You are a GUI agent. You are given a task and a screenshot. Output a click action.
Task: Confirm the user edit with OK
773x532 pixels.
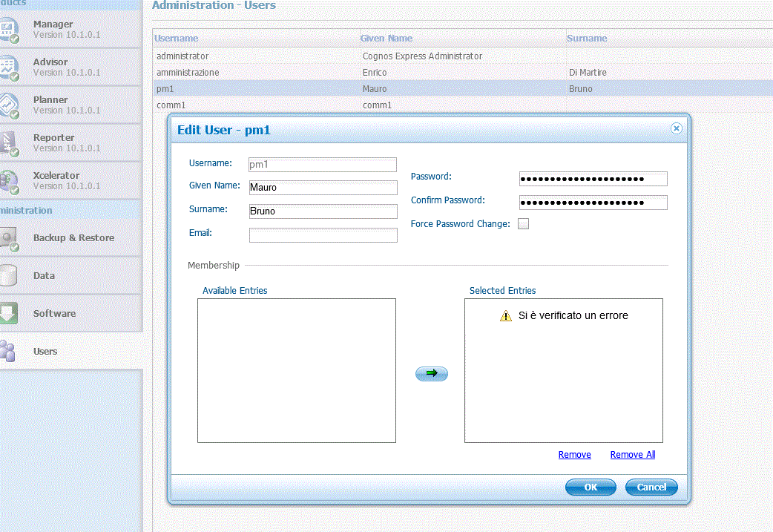591,487
